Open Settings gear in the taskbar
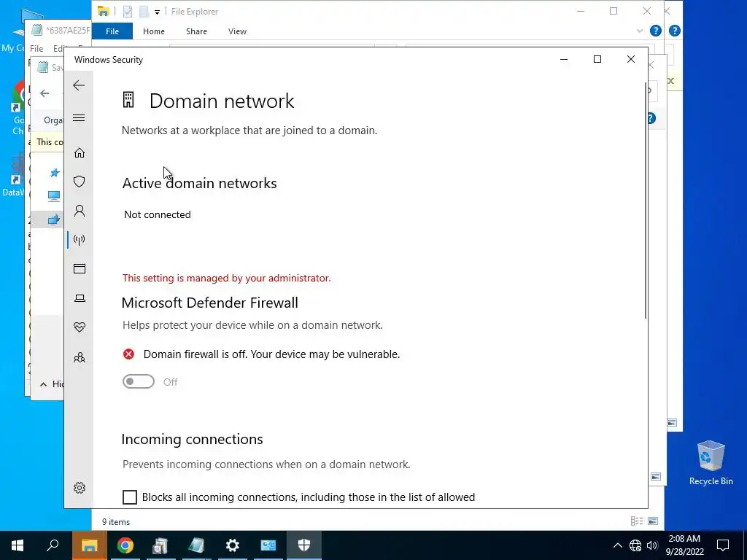Screen dimensions: 747x560 233,545
